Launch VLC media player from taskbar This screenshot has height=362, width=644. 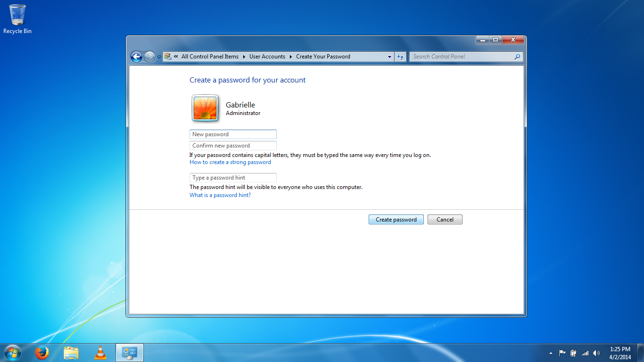(100, 353)
